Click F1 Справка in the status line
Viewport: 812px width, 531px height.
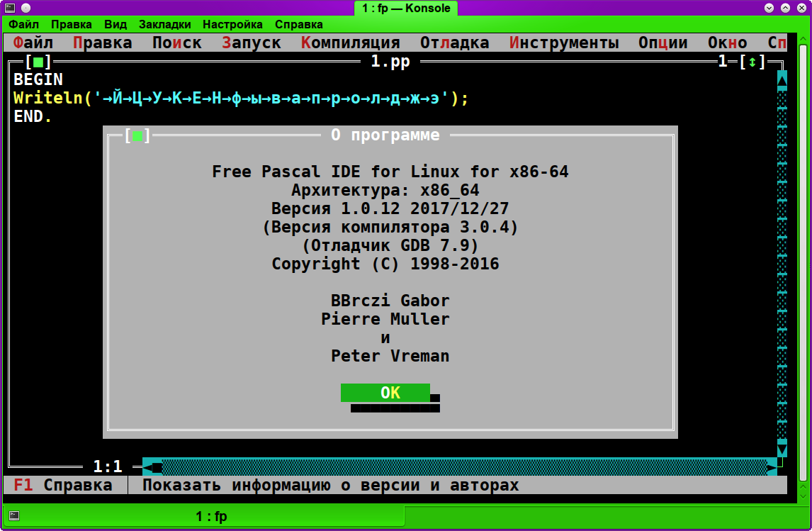click(x=63, y=486)
